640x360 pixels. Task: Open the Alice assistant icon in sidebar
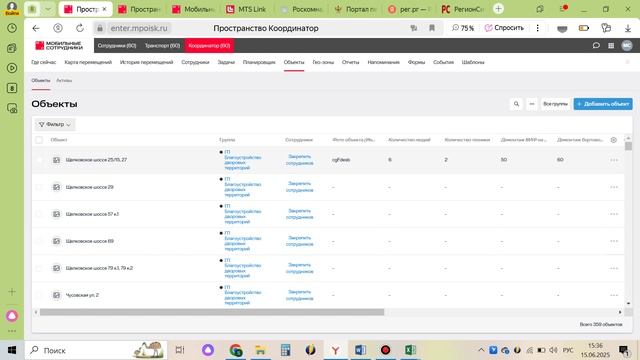pos(12,316)
